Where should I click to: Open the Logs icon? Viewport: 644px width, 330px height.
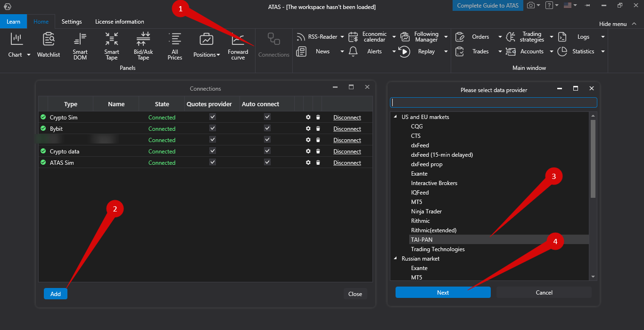pos(562,37)
